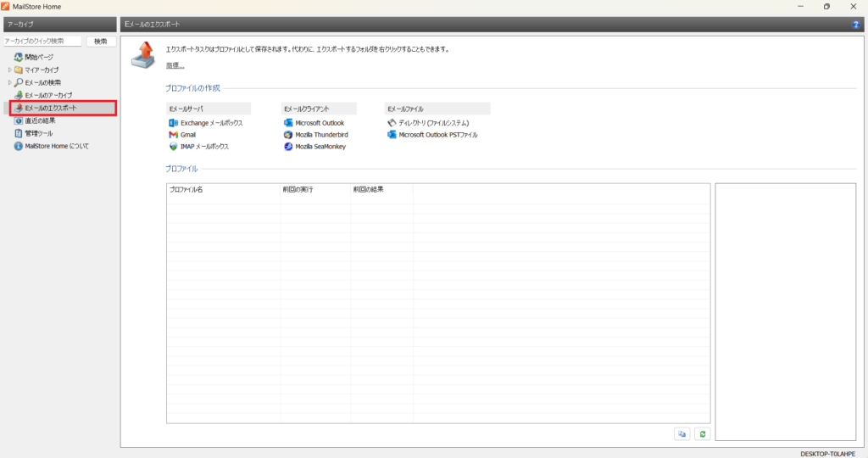
Task: Focus the アーカイブのクイック検索 search field
Action: [42, 42]
